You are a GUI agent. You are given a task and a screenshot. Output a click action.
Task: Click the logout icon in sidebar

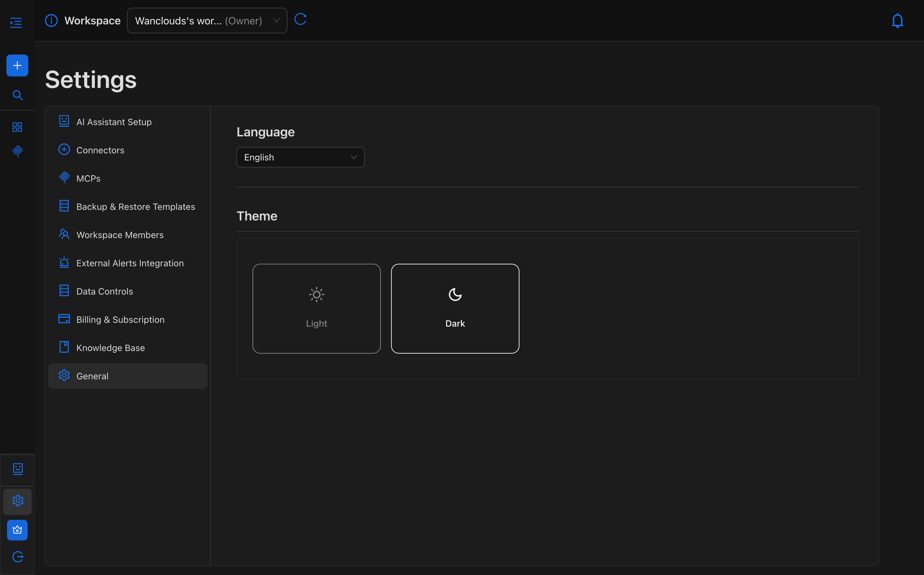[x=18, y=557]
